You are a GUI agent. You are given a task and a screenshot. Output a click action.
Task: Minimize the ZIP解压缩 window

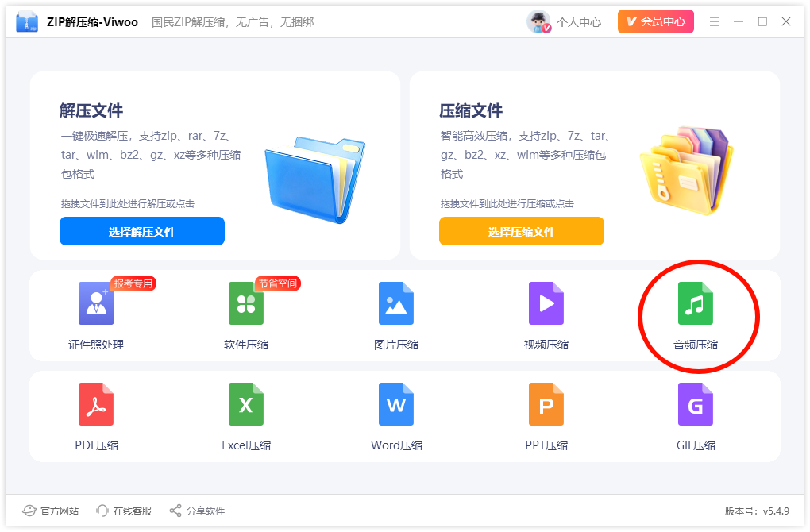click(x=739, y=21)
